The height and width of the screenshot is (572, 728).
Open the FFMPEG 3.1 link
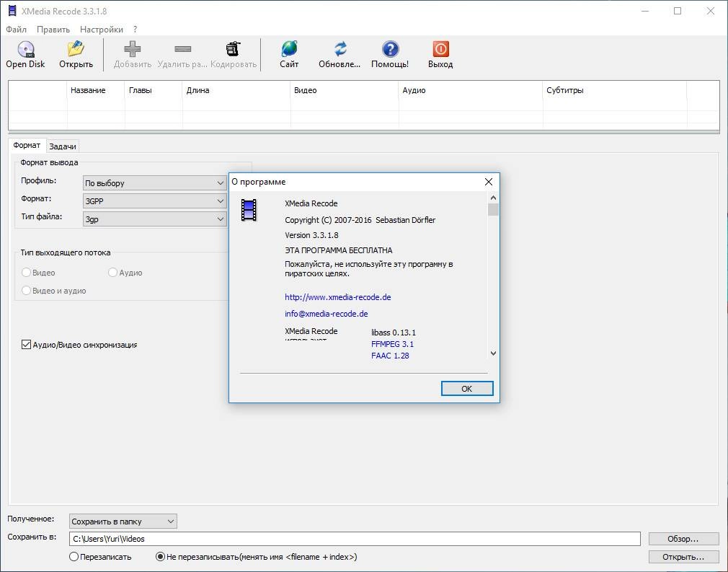coord(392,344)
